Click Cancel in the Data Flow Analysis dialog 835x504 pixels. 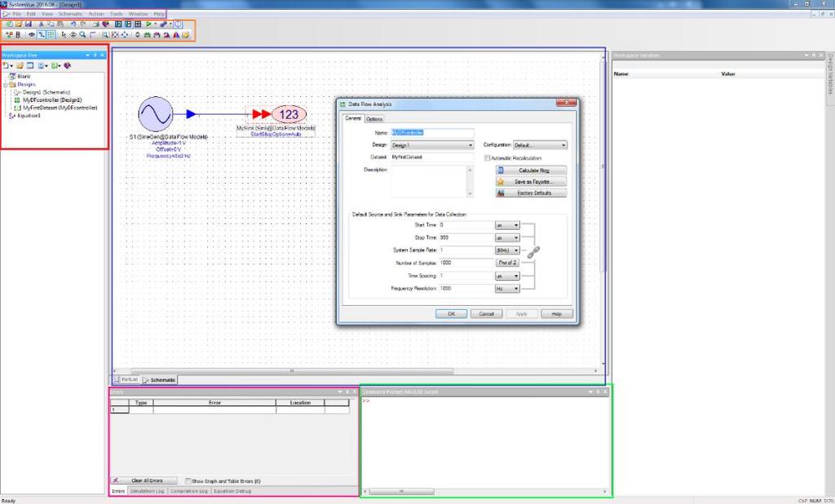pos(486,314)
